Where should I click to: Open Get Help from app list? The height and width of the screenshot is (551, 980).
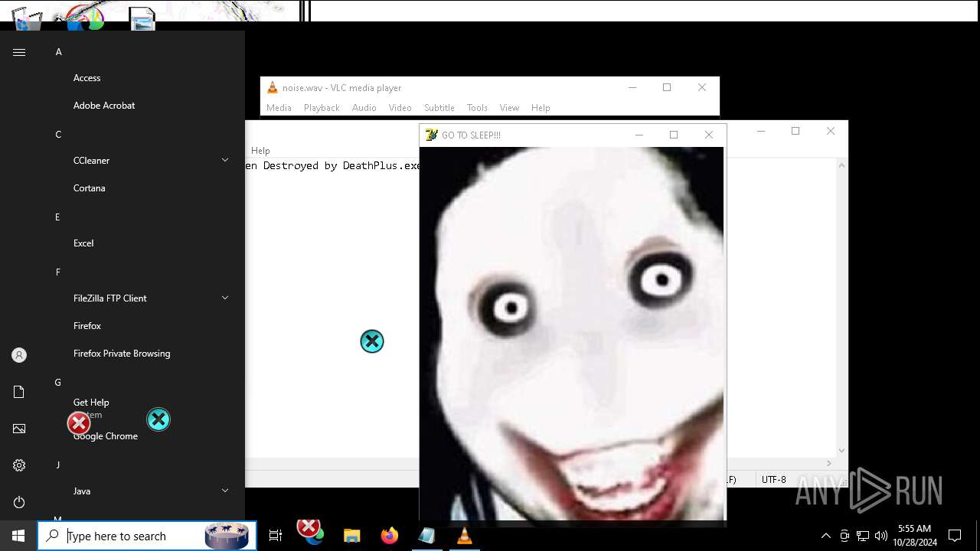point(91,403)
